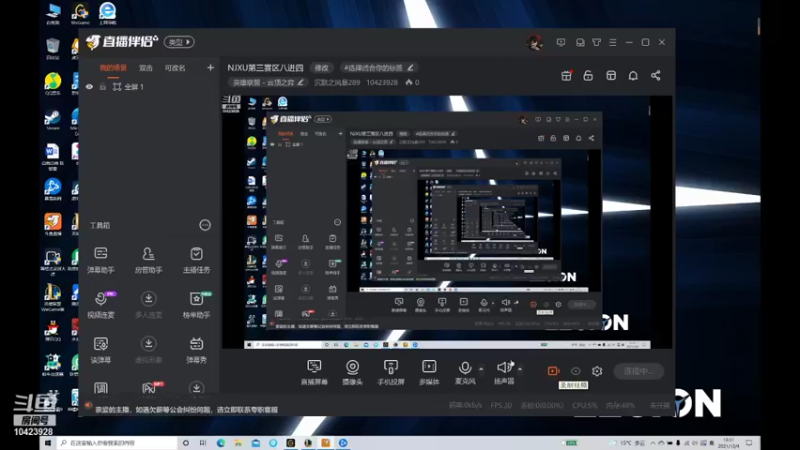800x450 pixels.
Task: Open the hamburger menu in title bar
Action: (x=613, y=42)
